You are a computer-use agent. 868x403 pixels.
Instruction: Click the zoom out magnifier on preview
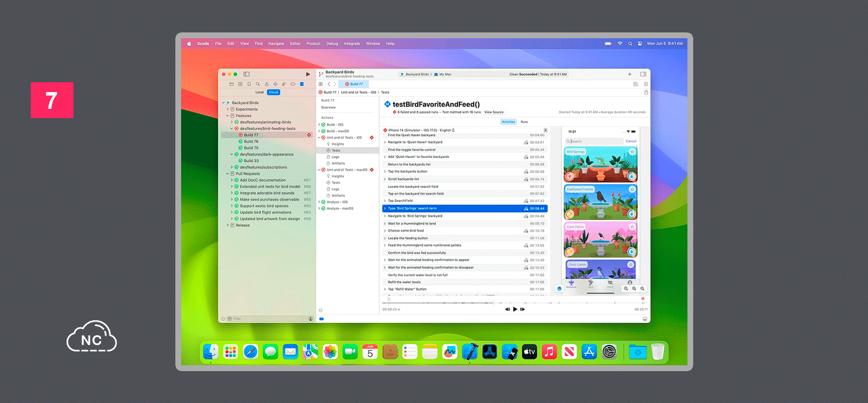[x=626, y=288]
